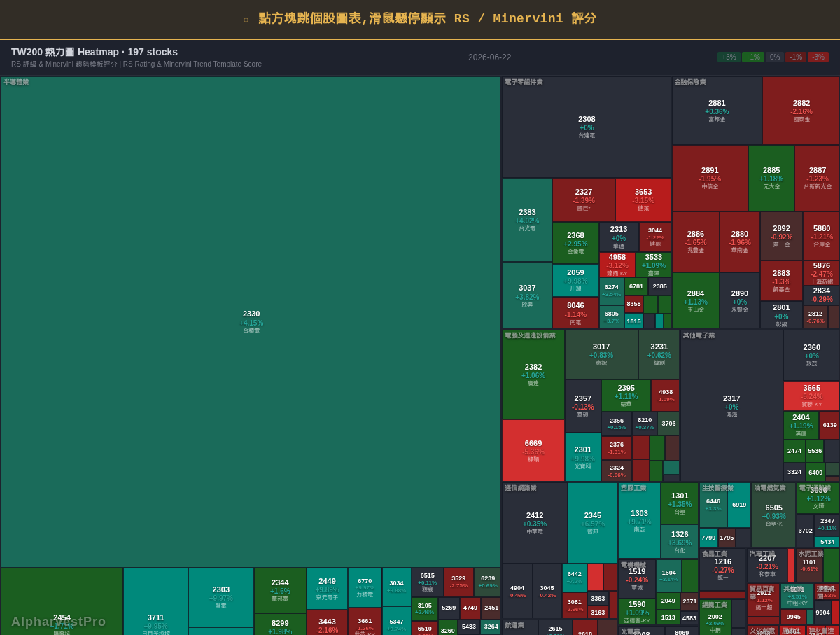Click the 2345 智邦 teal tile
This screenshot has height=635, width=840.
click(x=592, y=523)
